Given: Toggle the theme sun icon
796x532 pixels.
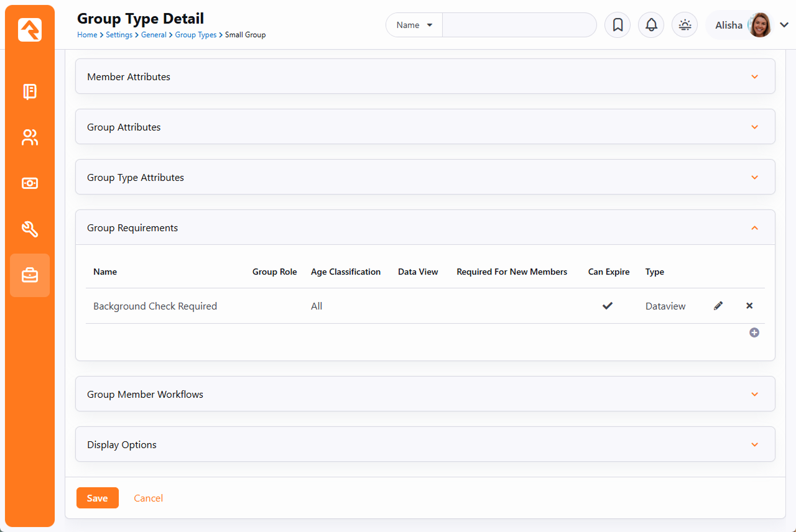Looking at the screenshot, I should pos(685,25).
